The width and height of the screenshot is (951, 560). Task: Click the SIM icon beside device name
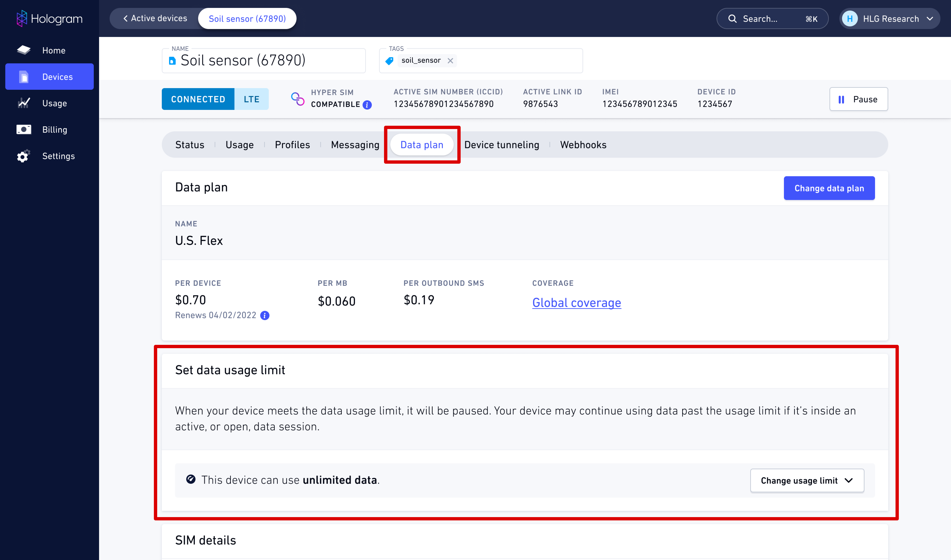[x=172, y=61]
